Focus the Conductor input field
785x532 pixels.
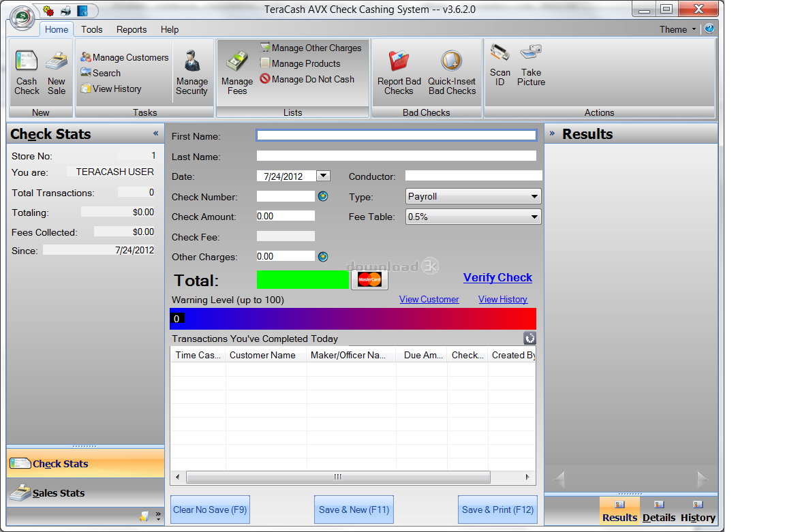pyautogui.click(x=474, y=175)
